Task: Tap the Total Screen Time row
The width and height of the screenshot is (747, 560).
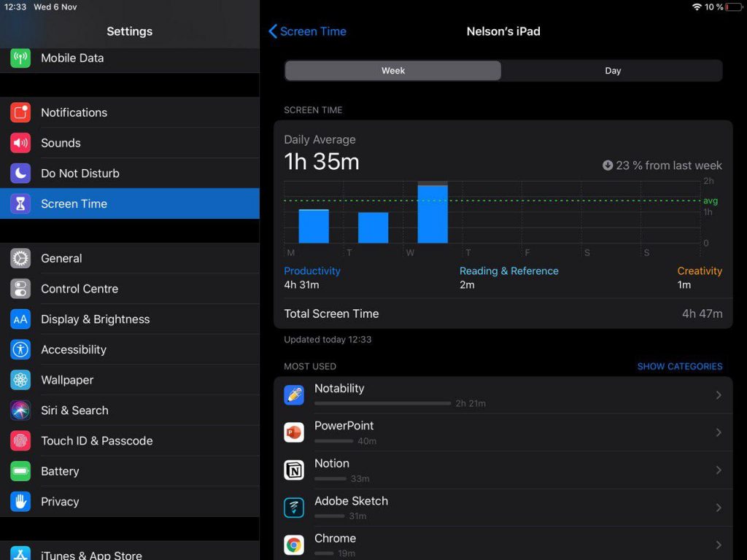Action: click(x=503, y=314)
